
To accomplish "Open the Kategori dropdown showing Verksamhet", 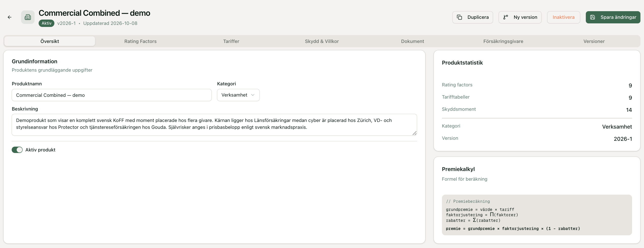I will click(238, 95).
